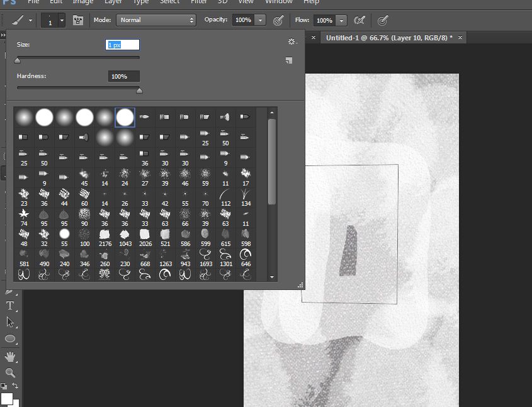532x407 pixels.
Task: Choose the first soft round brush preset
Action: (x=24, y=117)
